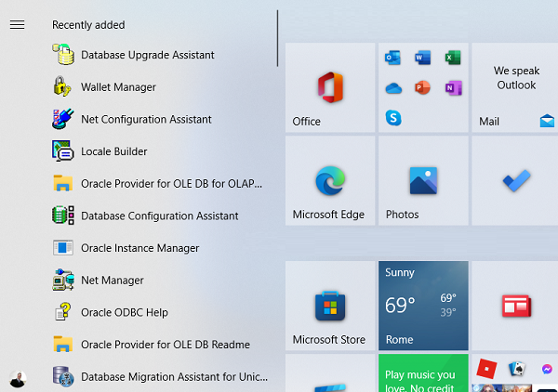558x392 pixels.
Task: Select the Oracle Instance Manager label
Action: point(139,248)
